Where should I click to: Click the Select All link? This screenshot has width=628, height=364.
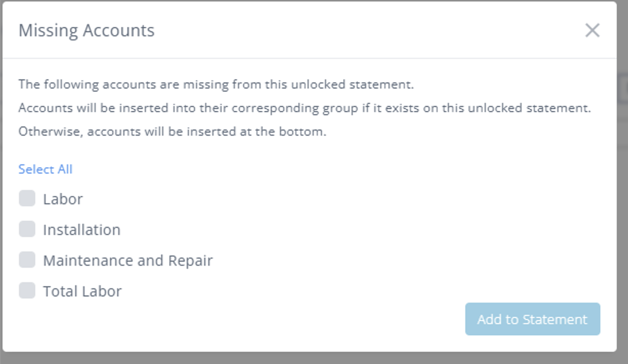(x=45, y=169)
